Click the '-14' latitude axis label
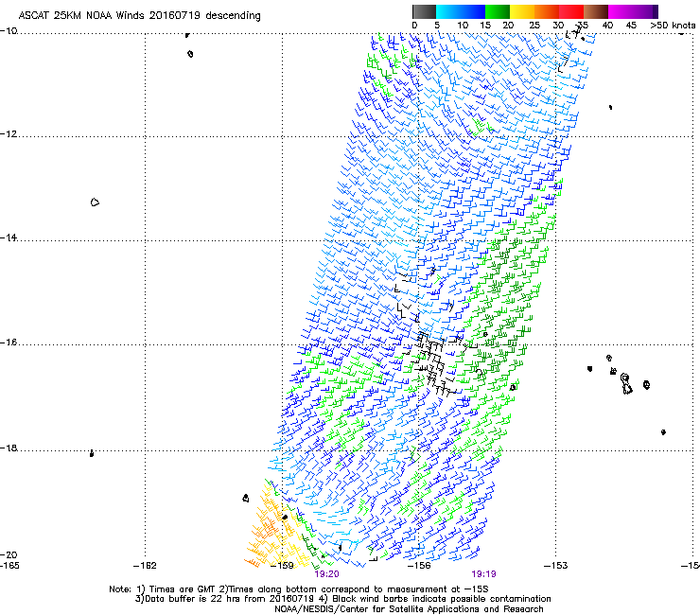The height and width of the screenshot is (615, 700). point(9,238)
